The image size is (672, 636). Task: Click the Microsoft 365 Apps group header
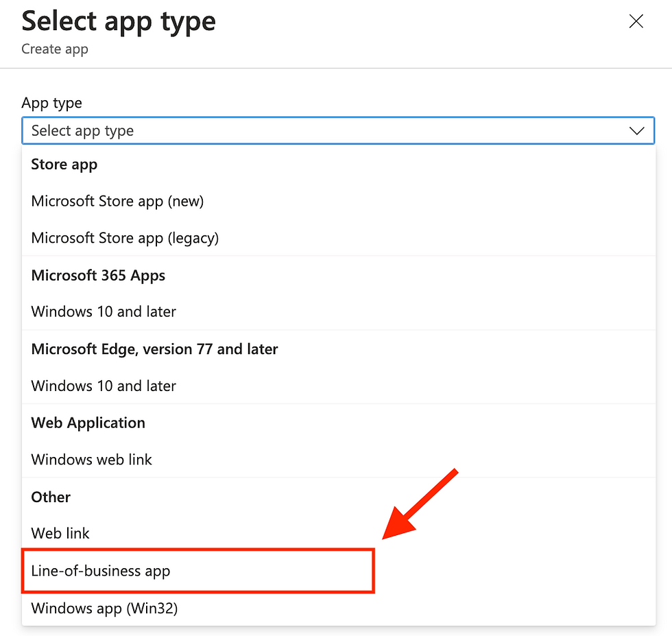point(98,275)
